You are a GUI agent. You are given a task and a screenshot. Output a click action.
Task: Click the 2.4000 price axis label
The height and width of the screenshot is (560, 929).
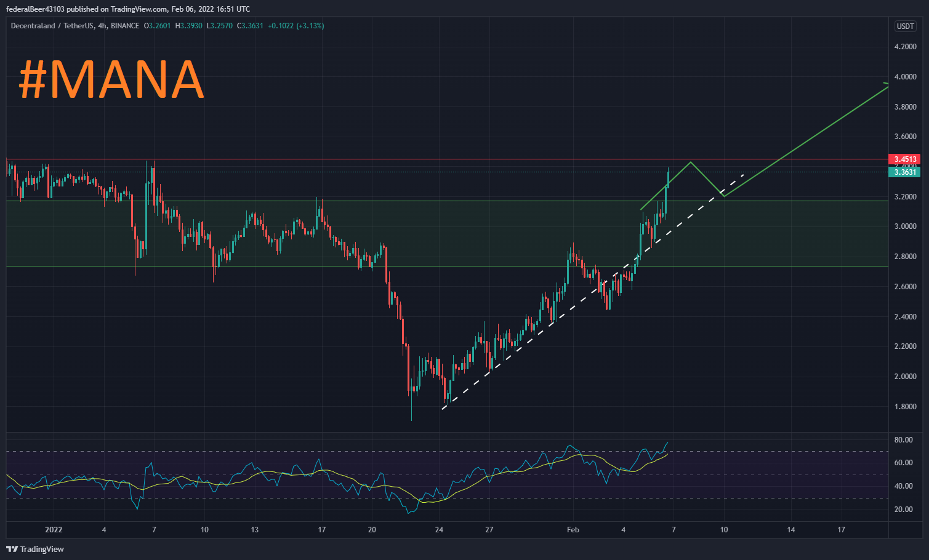click(905, 317)
